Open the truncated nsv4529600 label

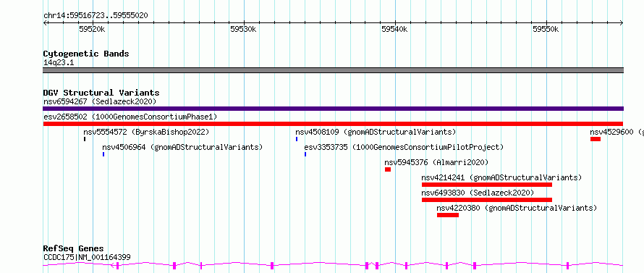tap(617, 132)
